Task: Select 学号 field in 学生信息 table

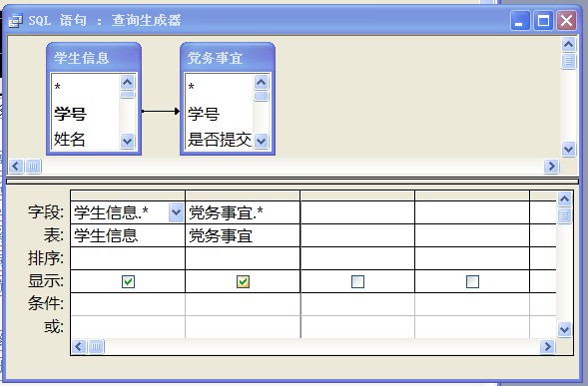Action: [71, 113]
